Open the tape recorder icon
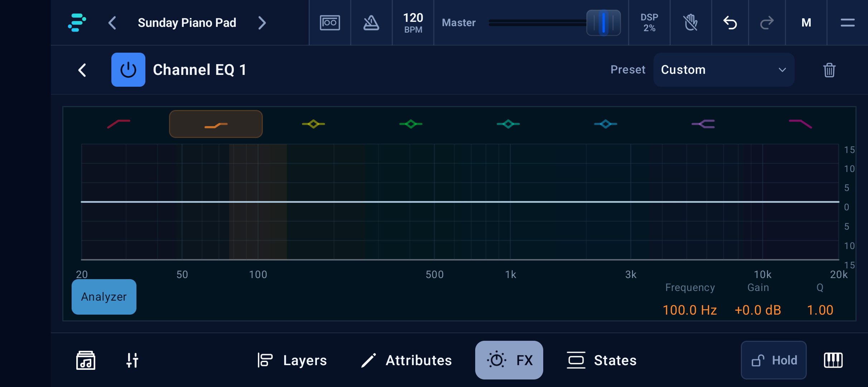This screenshot has height=387, width=868. coord(330,23)
